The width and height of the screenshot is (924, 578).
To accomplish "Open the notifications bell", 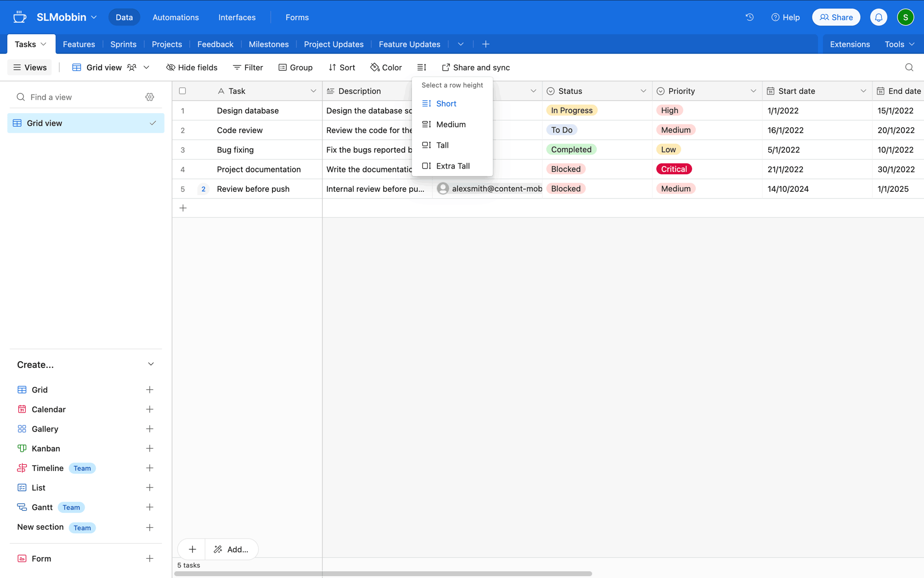I will pyautogui.click(x=878, y=17).
